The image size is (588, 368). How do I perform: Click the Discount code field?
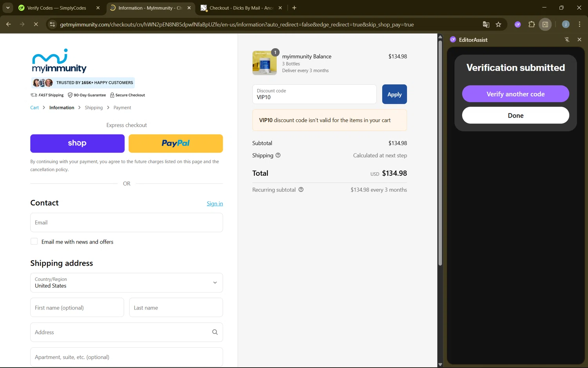click(x=314, y=94)
